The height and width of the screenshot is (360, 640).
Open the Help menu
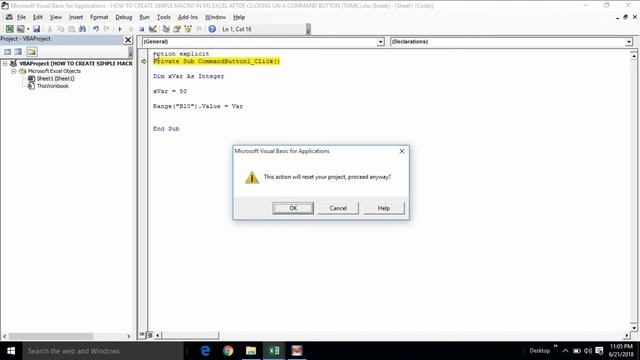pos(239,17)
